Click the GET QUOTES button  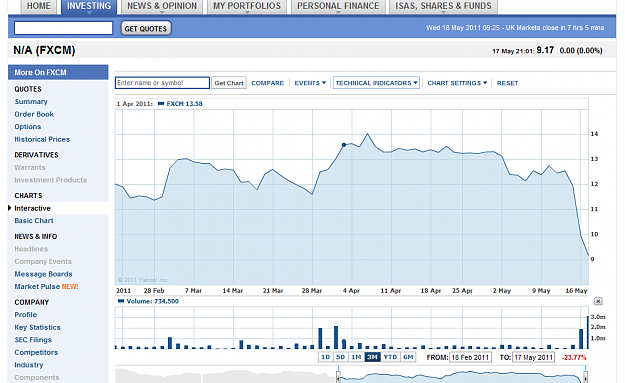coord(146,28)
